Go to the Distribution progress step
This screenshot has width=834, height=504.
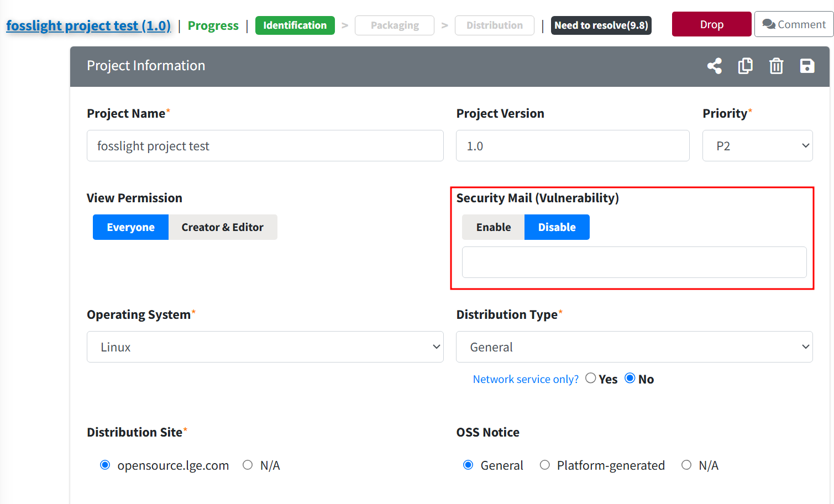coord(494,25)
